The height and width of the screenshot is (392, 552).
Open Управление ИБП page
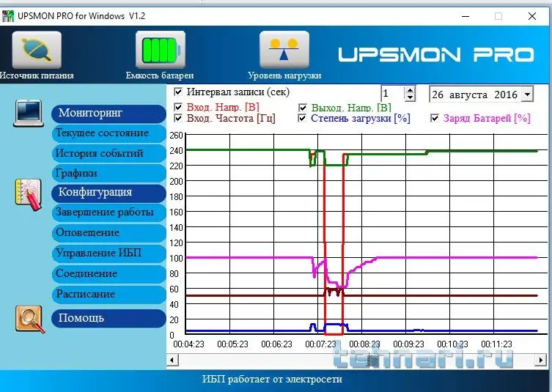[108, 254]
